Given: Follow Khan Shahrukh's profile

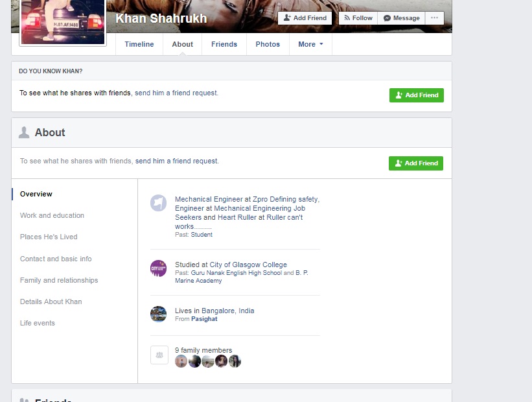Looking at the screenshot, I should coord(358,18).
